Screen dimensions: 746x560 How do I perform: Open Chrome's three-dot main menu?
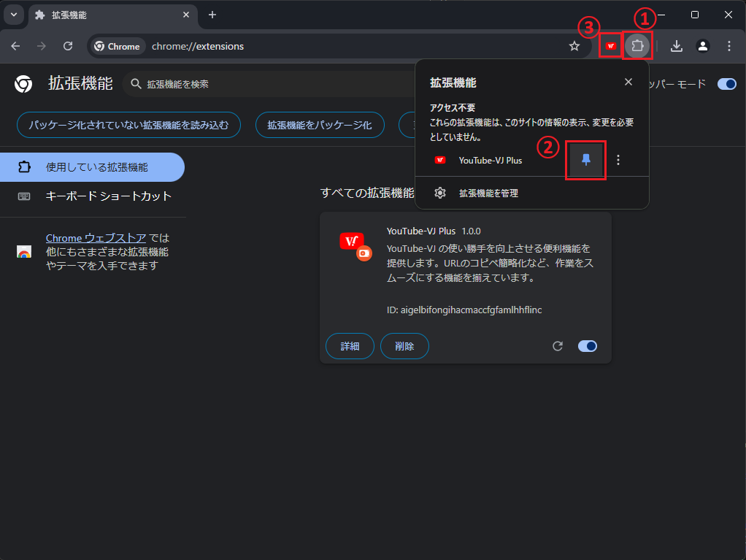coord(729,46)
